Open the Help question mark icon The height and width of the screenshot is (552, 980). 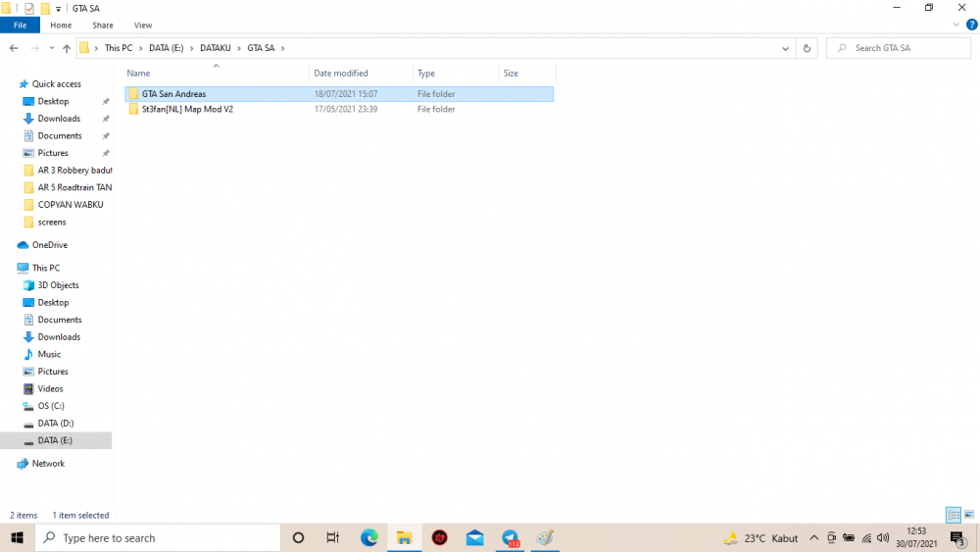[971, 25]
